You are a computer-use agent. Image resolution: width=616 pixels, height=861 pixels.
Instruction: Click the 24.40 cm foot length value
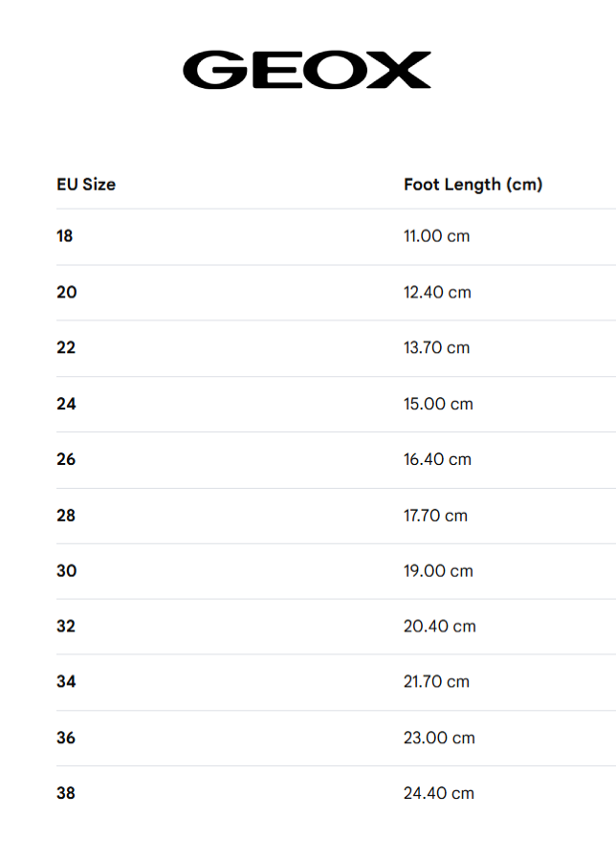point(439,793)
